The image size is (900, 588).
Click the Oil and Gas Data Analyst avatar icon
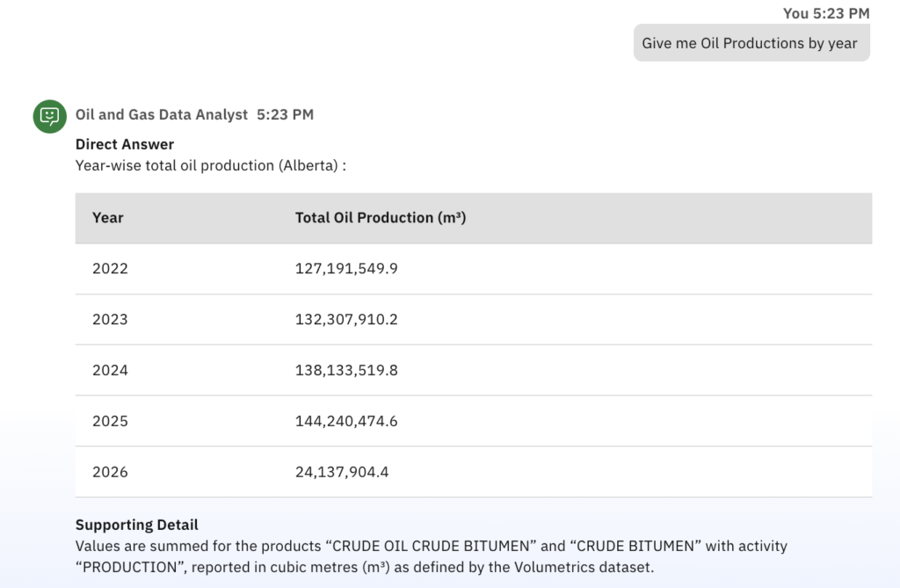[x=50, y=116]
